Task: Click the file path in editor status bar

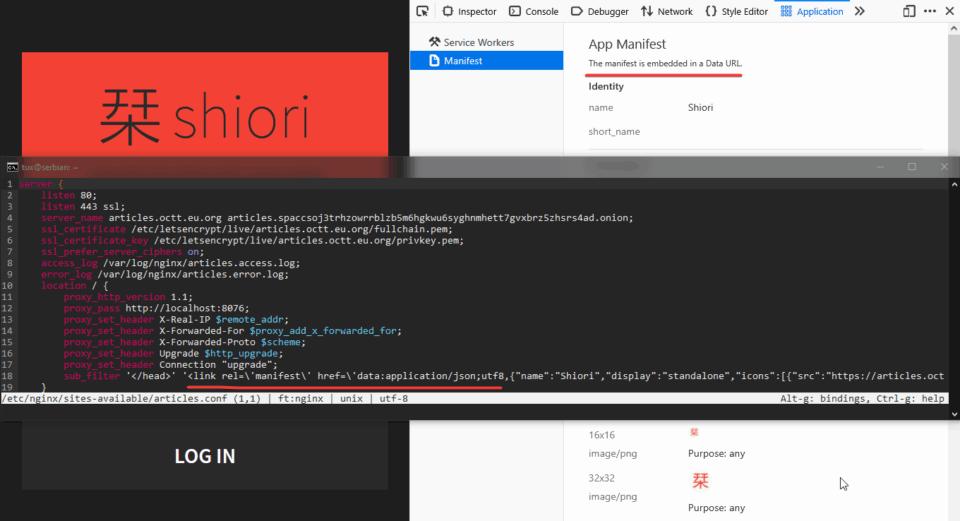Action: 114,399
